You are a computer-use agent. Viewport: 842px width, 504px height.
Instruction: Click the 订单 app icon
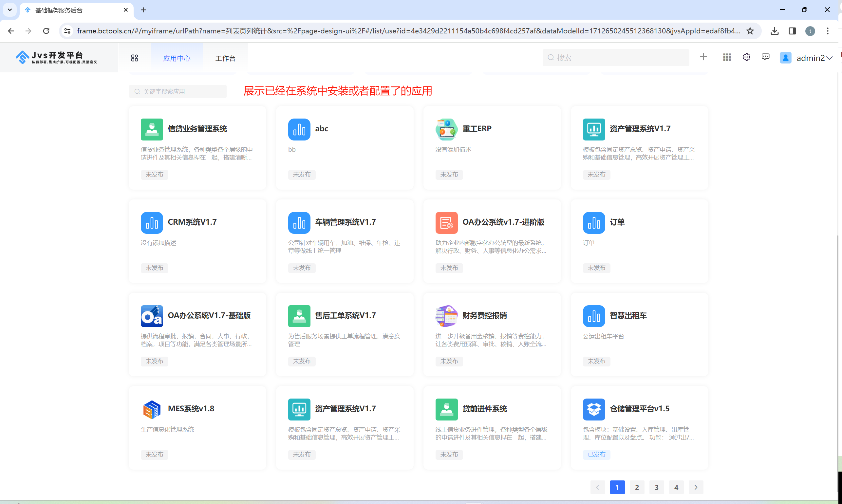click(594, 223)
